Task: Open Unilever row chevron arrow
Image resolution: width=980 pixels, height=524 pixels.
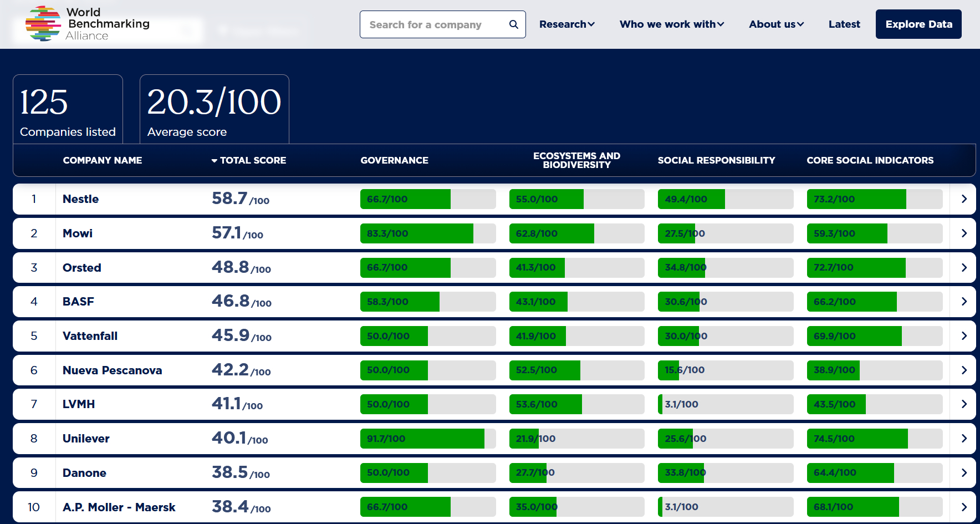Action: click(x=963, y=439)
